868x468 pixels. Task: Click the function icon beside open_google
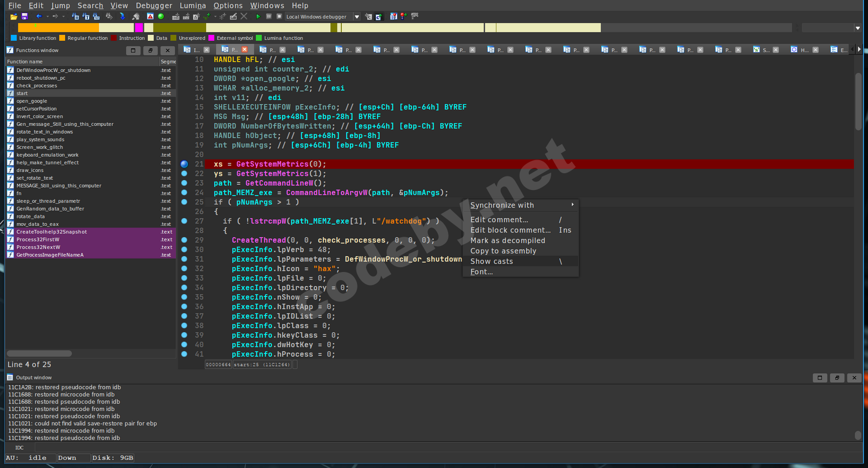tap(10, 101)
